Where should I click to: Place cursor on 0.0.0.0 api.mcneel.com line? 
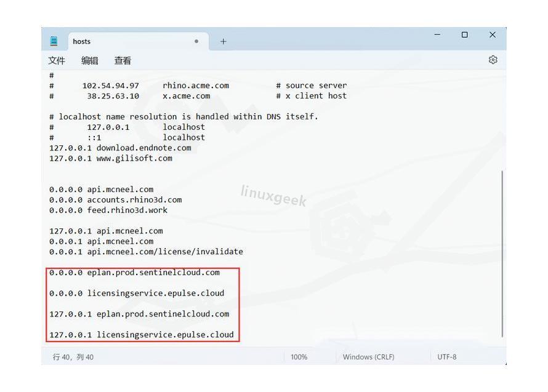tap(102, 190)
